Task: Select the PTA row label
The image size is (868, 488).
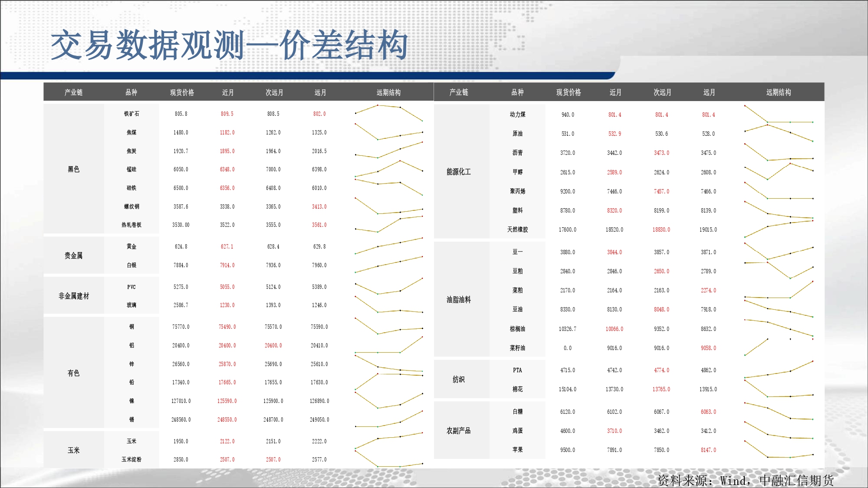Action: pyautogui.click(x=517, y=370)
